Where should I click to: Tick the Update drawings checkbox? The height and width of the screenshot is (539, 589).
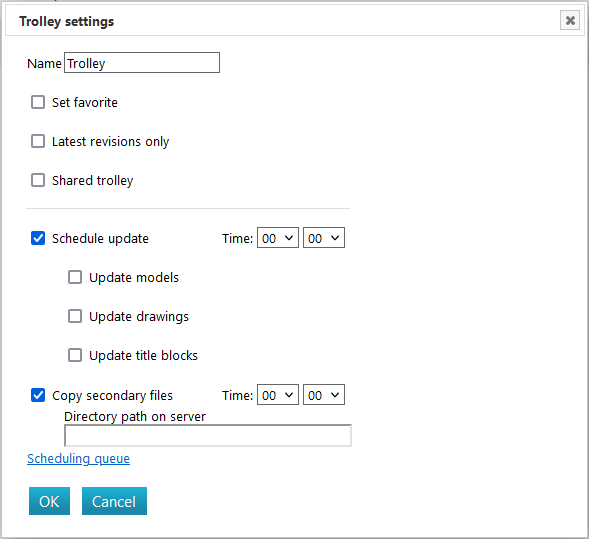pos(75,316)
